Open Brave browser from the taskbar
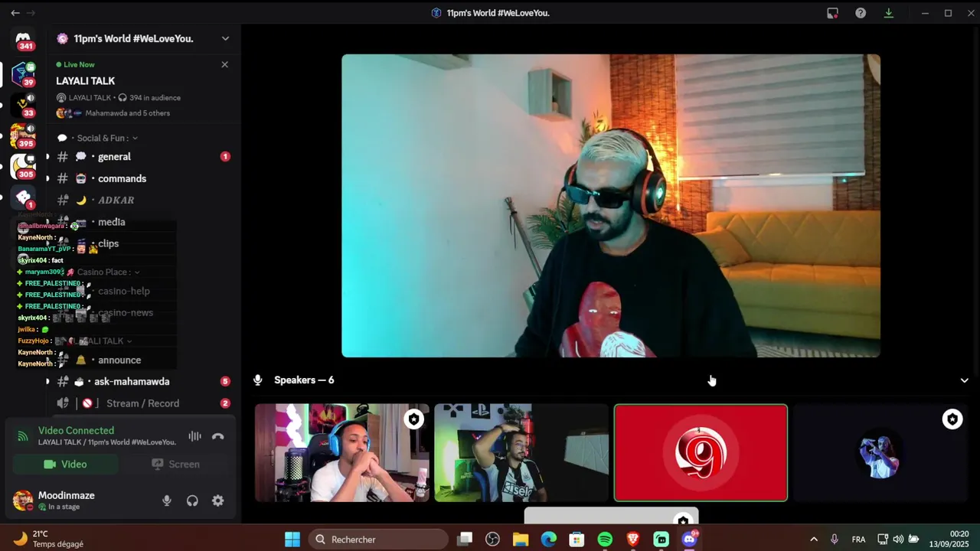 click(633, 540)
